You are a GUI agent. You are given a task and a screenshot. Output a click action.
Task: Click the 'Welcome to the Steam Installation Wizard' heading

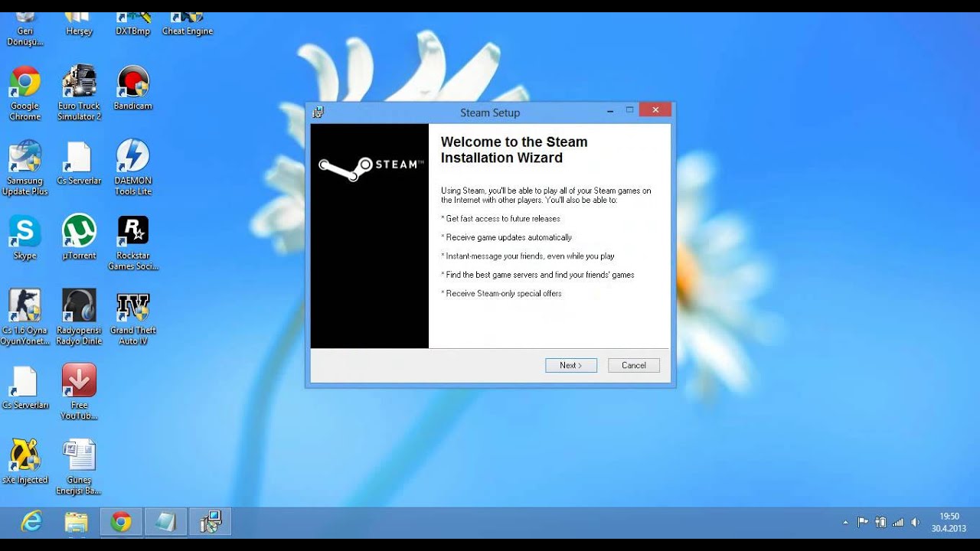point(514,150)
